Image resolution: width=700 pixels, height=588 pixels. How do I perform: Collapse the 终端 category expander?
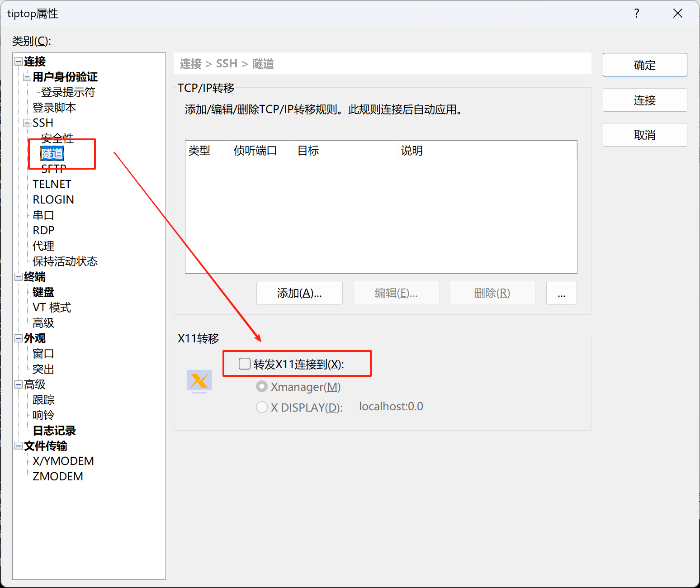(19, 277)
